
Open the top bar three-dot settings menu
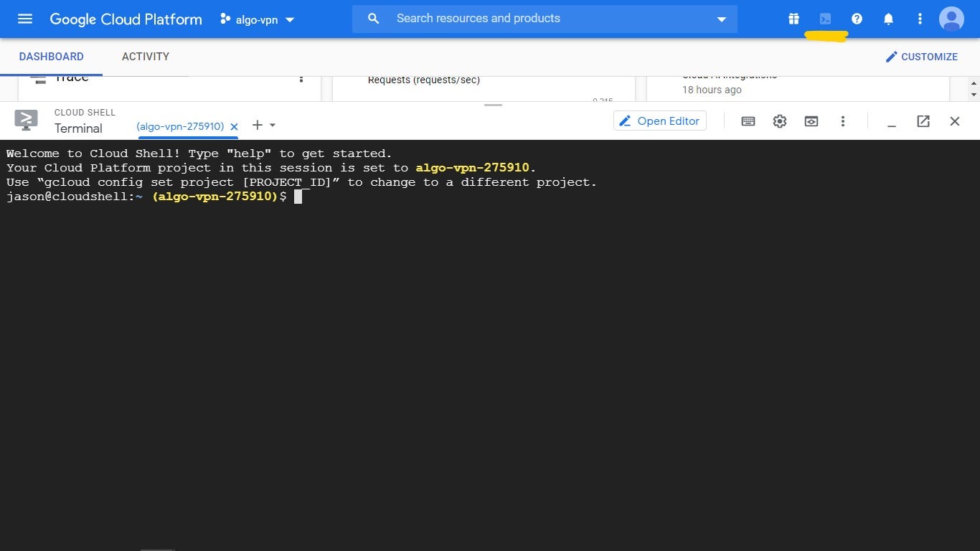920,19
